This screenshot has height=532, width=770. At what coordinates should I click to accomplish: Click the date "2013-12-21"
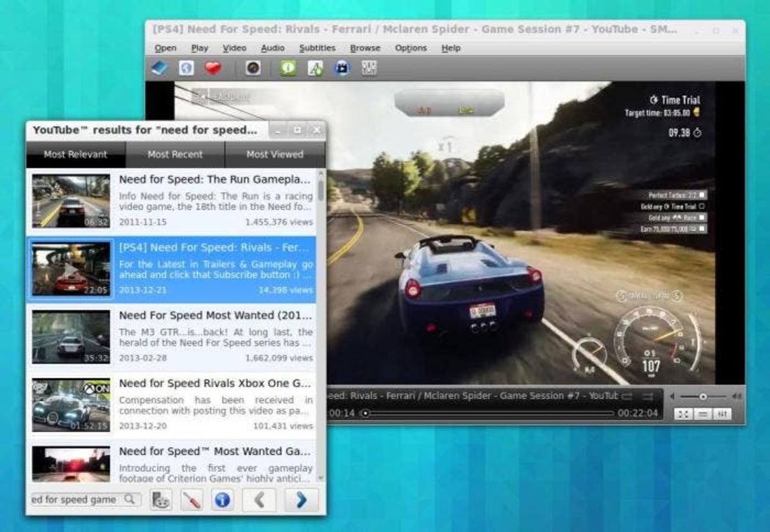point(142,290)
